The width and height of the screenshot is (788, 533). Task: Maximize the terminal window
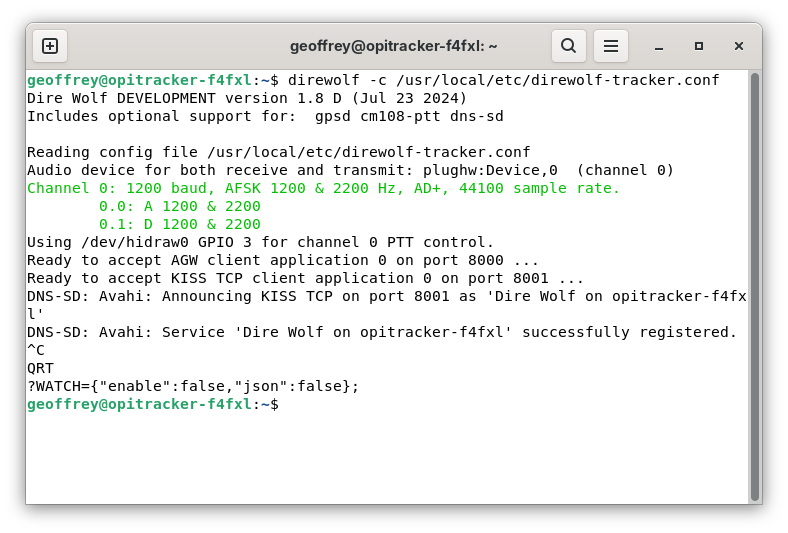(x=699, y=46)
